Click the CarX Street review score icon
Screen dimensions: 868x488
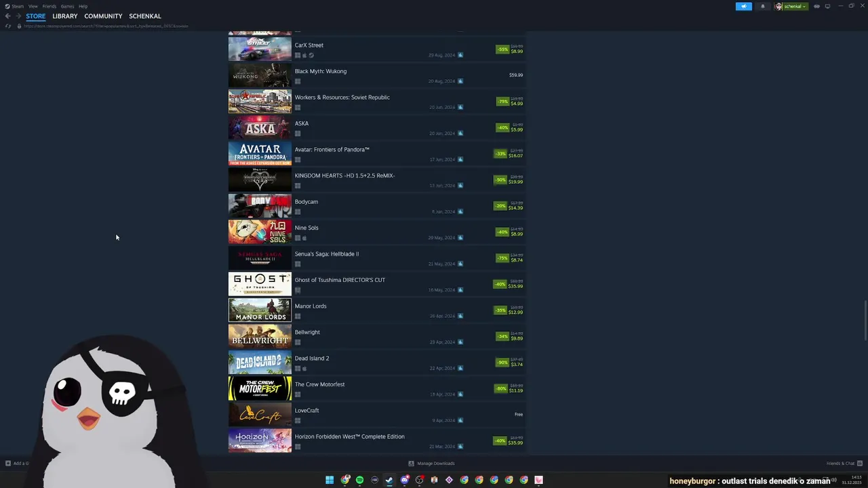tap(460, 55)
